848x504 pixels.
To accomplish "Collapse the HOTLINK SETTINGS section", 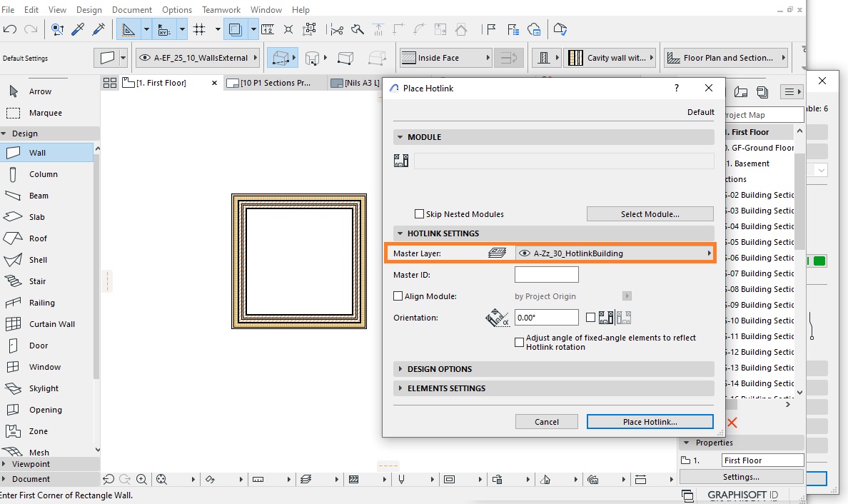I will pos(400,233).
